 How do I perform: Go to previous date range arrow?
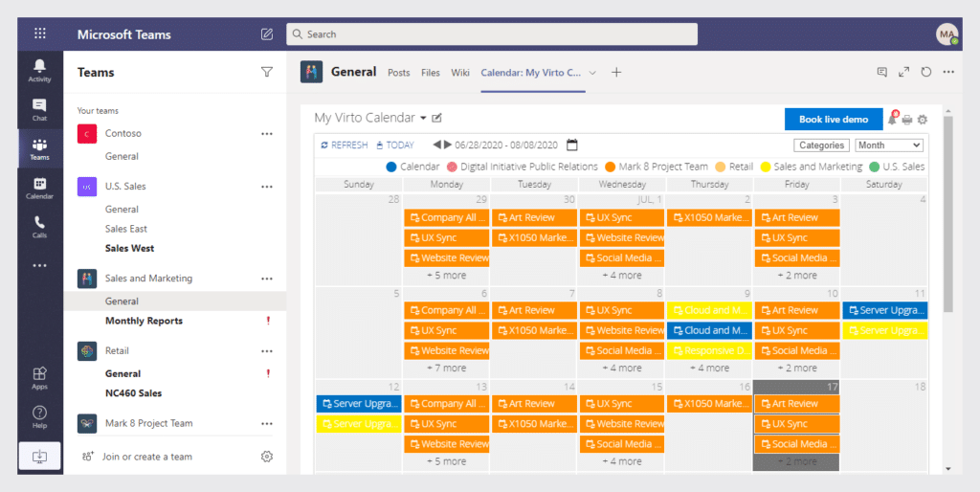[436, 145]
